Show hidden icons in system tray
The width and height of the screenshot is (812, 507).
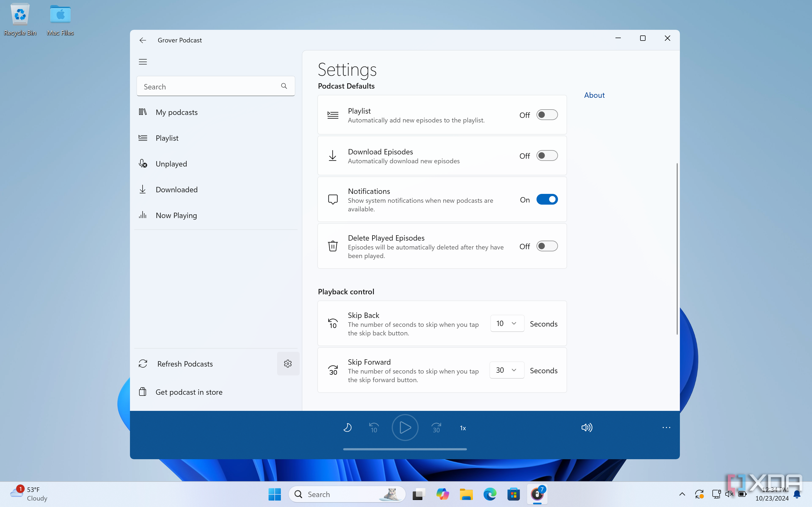coord(682,494)
